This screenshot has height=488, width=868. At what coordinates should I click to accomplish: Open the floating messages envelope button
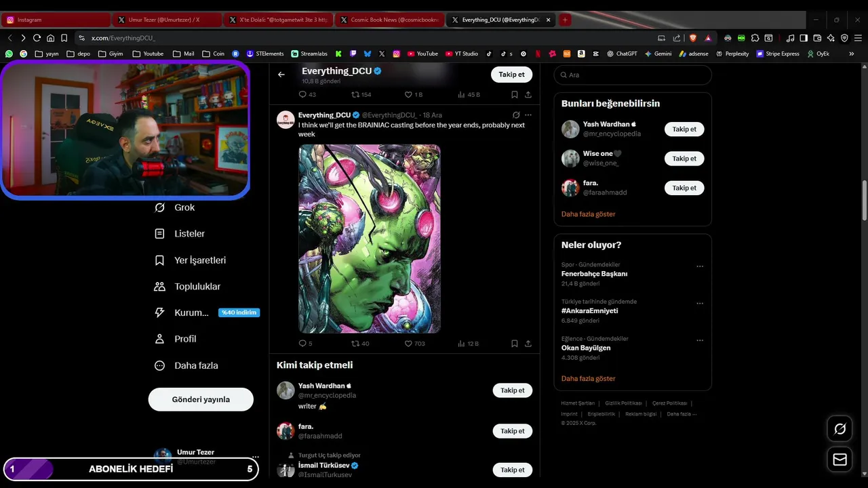click(840, 460)
